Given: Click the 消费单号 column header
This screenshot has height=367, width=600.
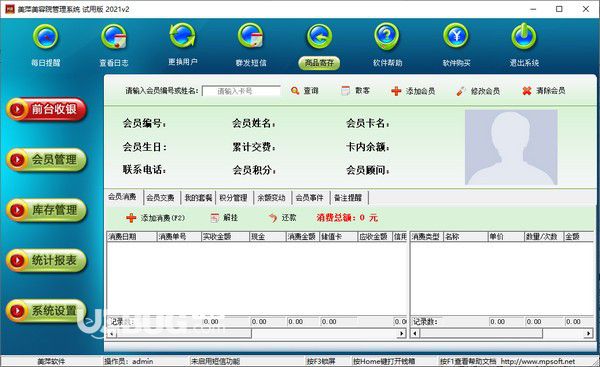Looking at the screenshot, I should [179, 237].
